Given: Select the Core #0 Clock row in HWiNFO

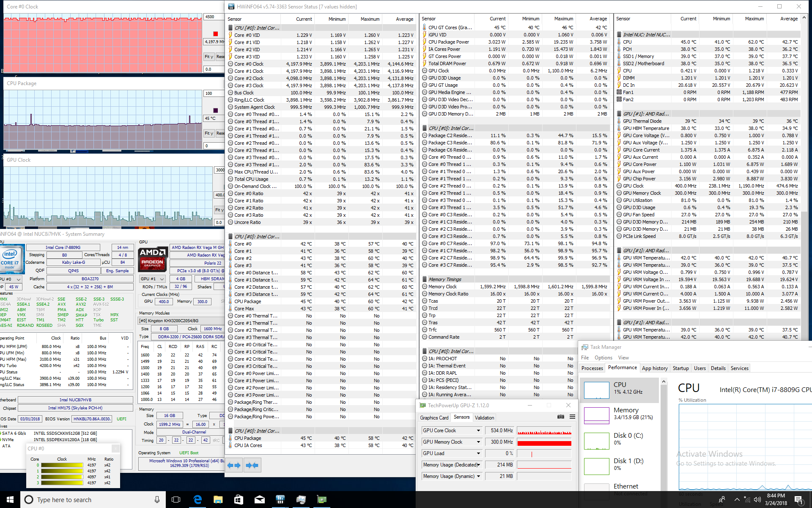Looking at the screenshot, I should pos(321,64).
